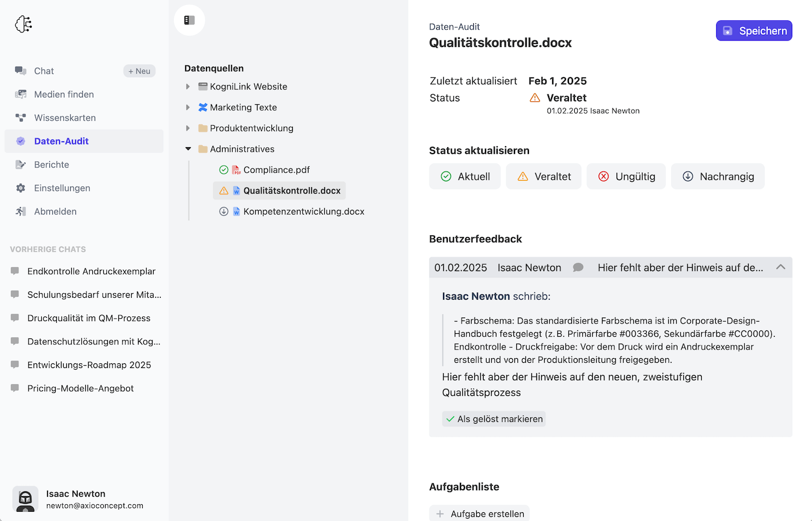The image size is (812, 521).
Task: Click the Speichern button
Action: (x=754, y=30)
